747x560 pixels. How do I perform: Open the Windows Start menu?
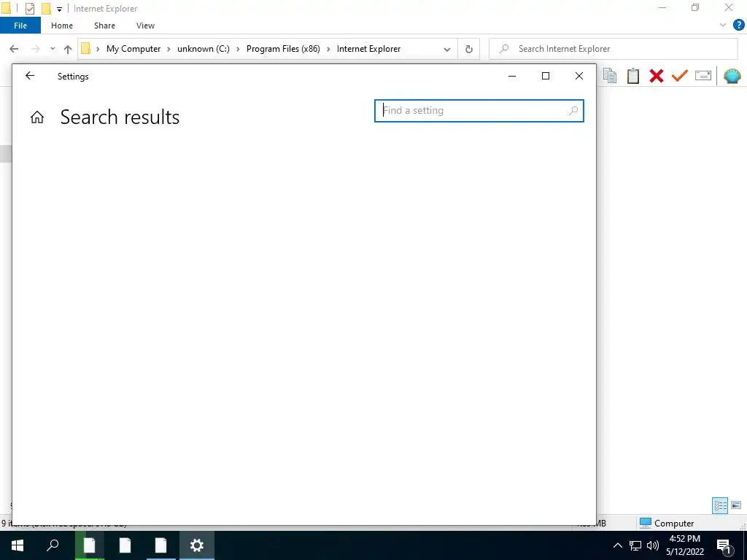(x=18, y=545)
